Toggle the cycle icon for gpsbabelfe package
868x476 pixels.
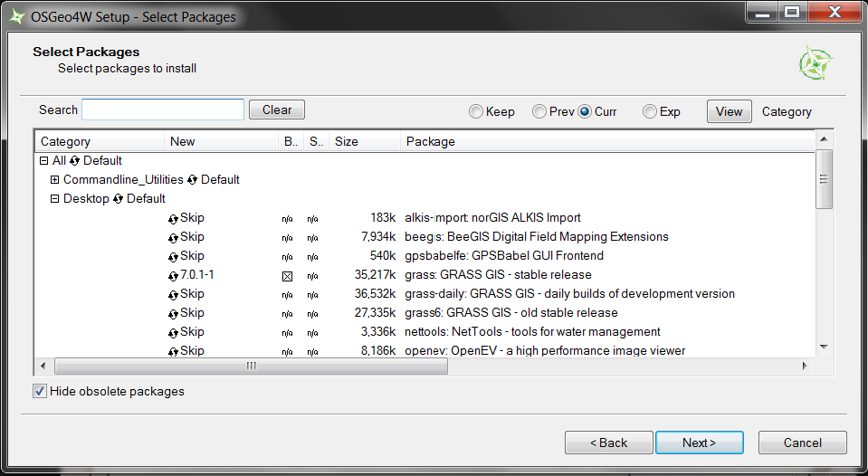point(173,256)
